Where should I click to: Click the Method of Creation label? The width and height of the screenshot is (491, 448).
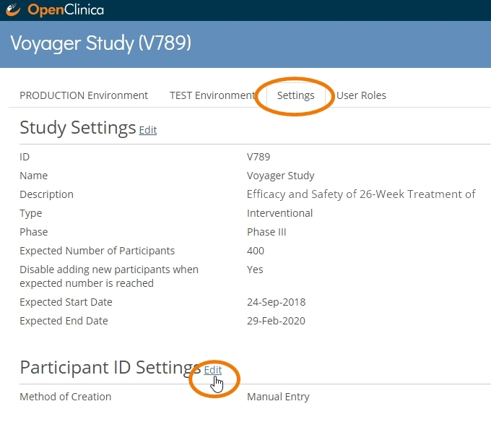(x=66, y=397)
